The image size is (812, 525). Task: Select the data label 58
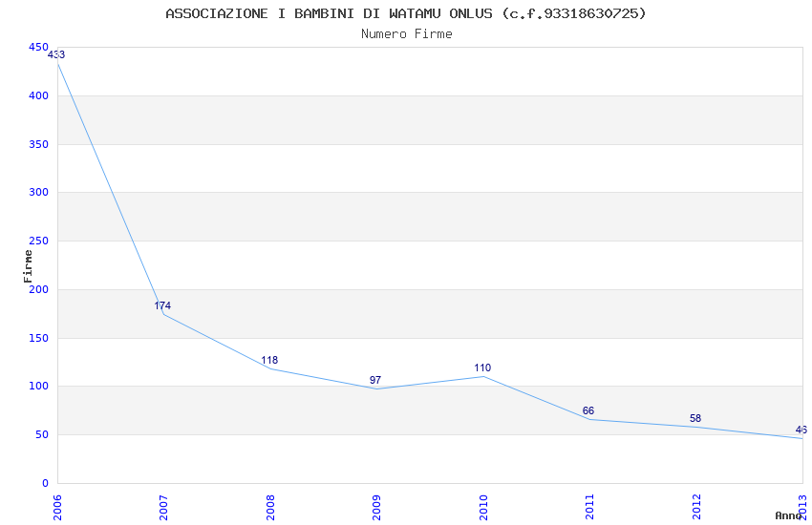click(695, 418)
